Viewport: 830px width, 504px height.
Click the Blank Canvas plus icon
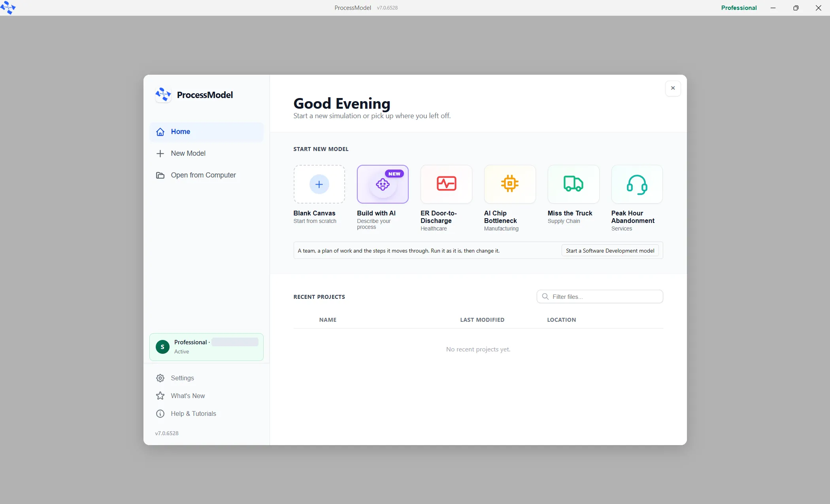319,184
